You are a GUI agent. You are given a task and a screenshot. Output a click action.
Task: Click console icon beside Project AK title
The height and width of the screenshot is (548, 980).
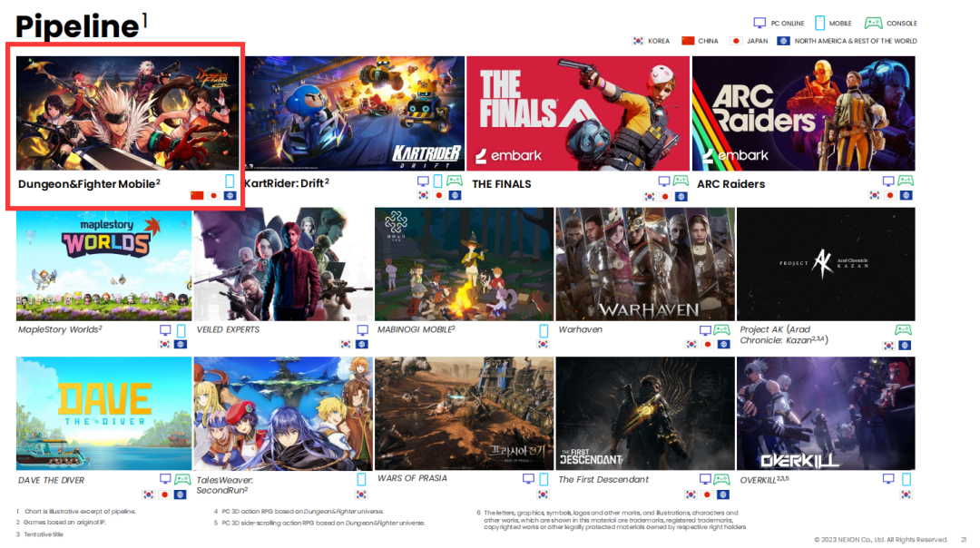pyautogui.click(x=903, y=330)
